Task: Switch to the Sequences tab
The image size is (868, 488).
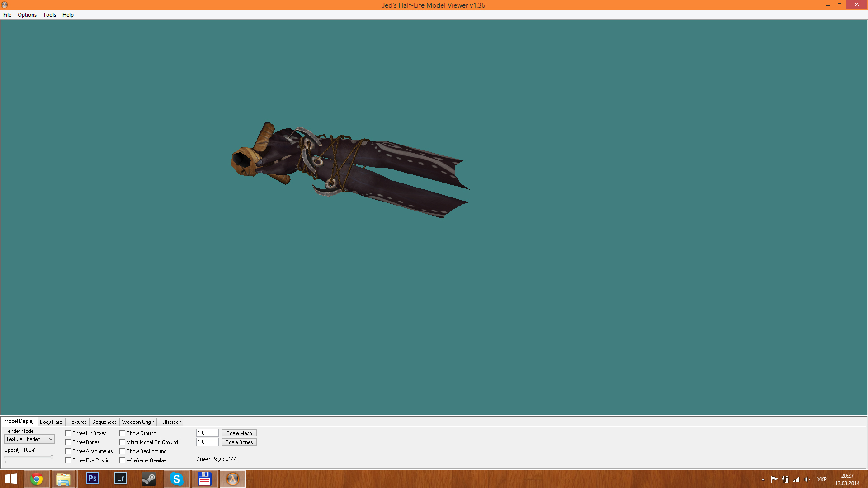Action: [x=104, y=422]
